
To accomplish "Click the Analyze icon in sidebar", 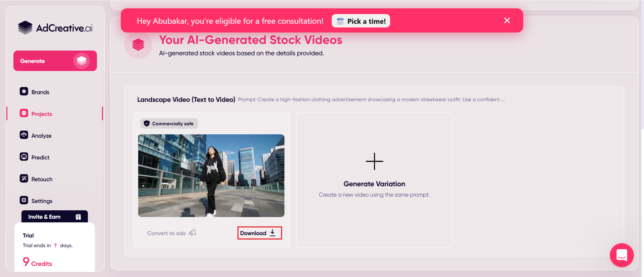I will 24,135.
